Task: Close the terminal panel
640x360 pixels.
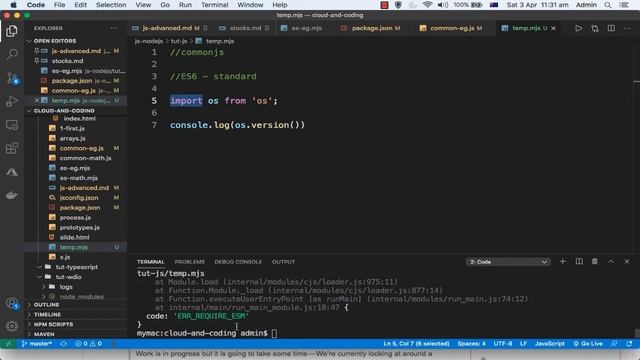Action: pos(627,261)
